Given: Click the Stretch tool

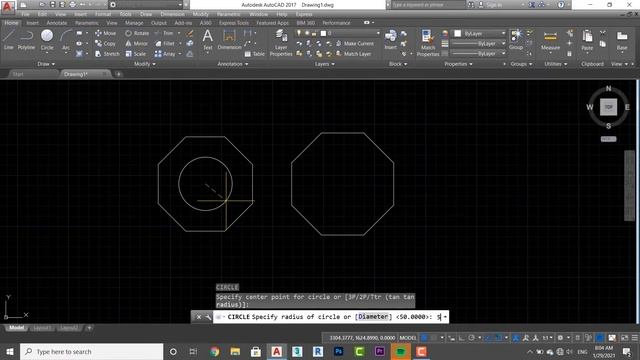Looking at the screenshot, I should 107,54.
